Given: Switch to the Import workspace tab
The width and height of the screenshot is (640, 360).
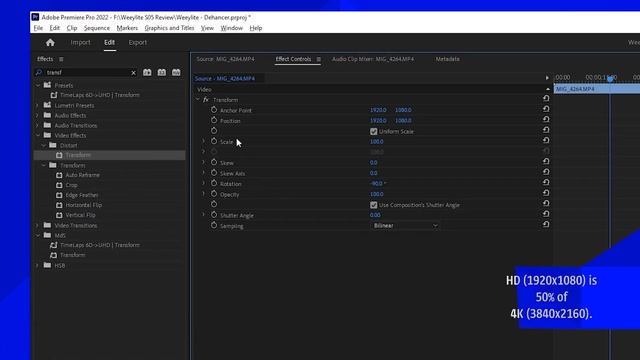Looking at the screenshot, I should pyautogui.click(x=80, y=42).
